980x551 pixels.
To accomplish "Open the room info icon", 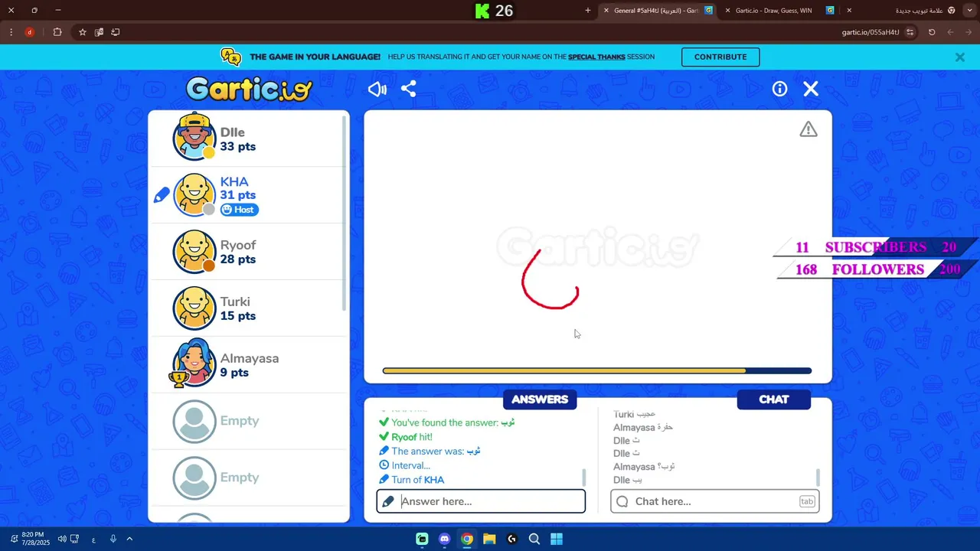I will click(x=779, y=89).
